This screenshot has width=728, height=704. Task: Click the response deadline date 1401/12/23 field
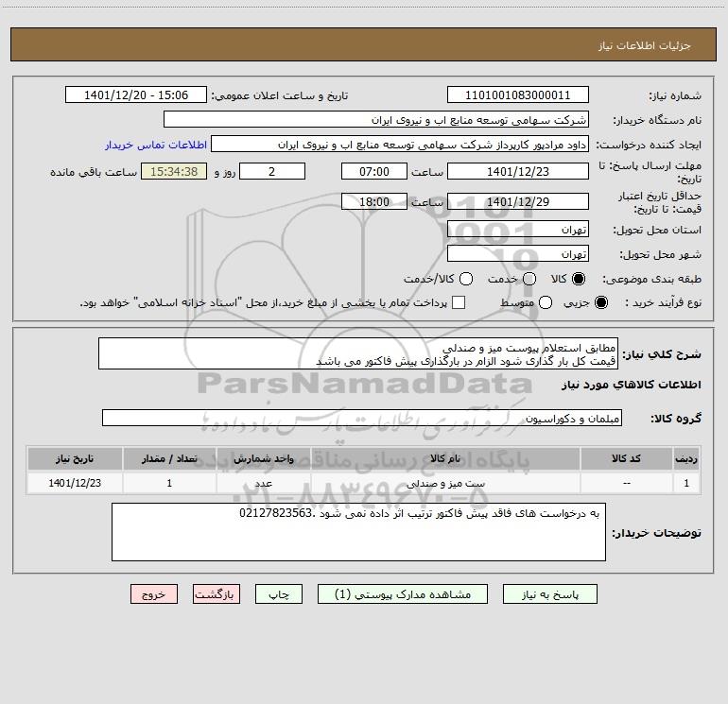click(x=518, y=171)
